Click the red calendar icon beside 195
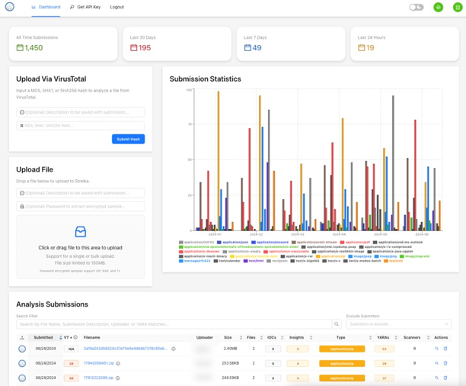 coord(134,48)
